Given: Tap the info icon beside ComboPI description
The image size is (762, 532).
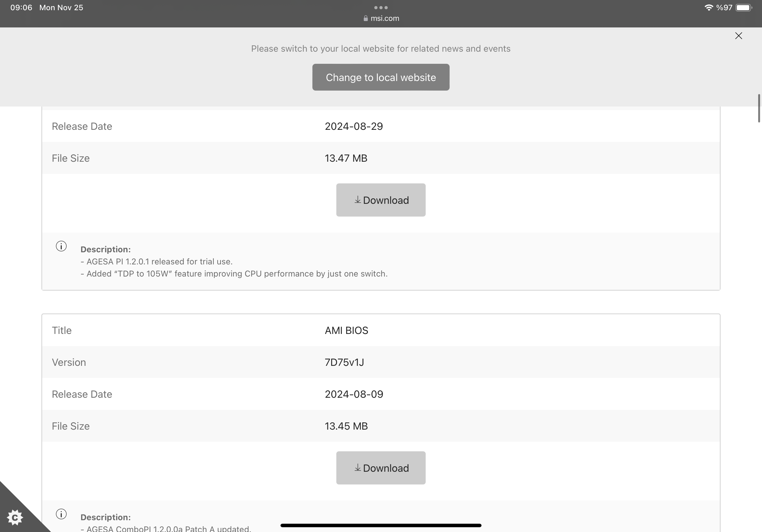Looking at the screenshot, I should coord(61,514).
